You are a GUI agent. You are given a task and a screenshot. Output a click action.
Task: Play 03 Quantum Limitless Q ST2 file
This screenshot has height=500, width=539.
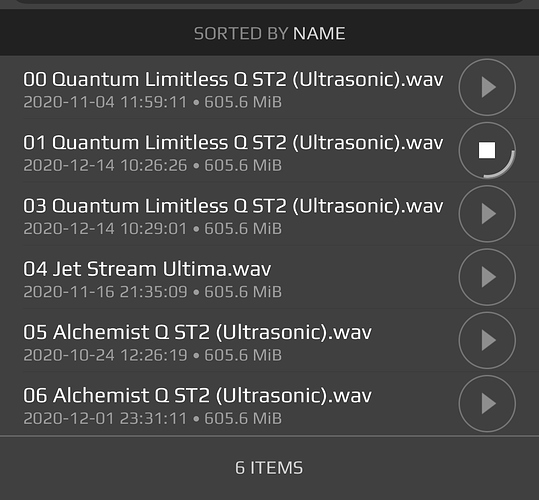coord(487,214)
